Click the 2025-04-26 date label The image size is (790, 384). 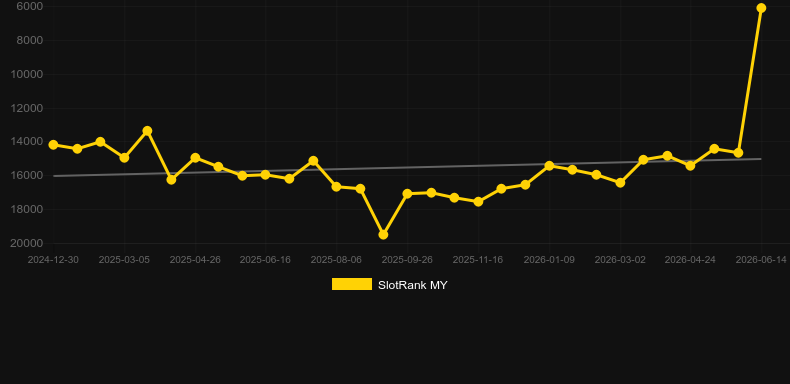(x=195, y=260)
